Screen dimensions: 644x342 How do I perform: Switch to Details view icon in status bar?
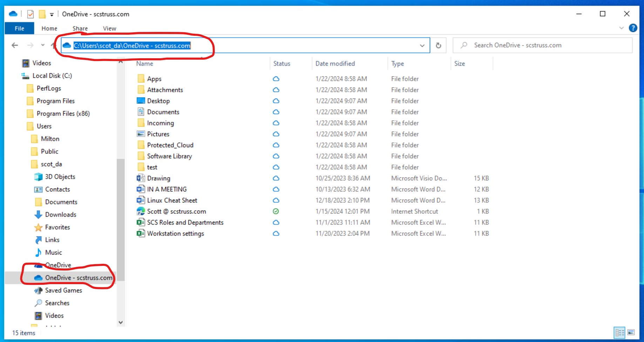619,333
